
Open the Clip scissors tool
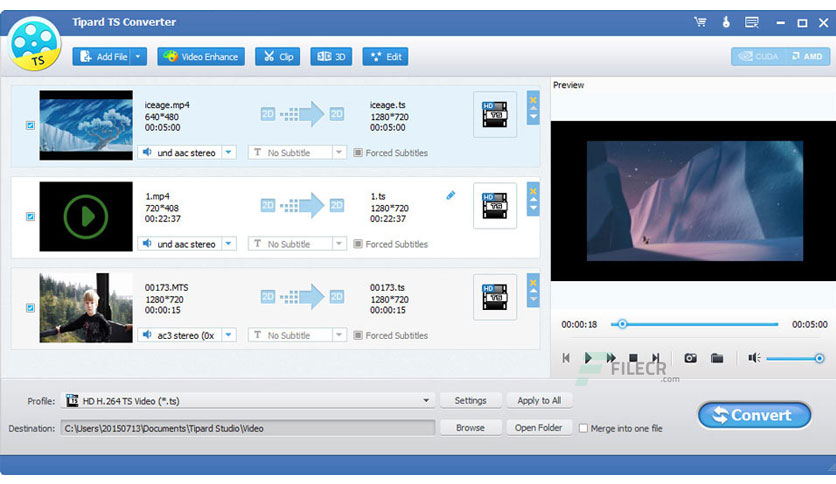pyautogui.click(x=278, y=57)
